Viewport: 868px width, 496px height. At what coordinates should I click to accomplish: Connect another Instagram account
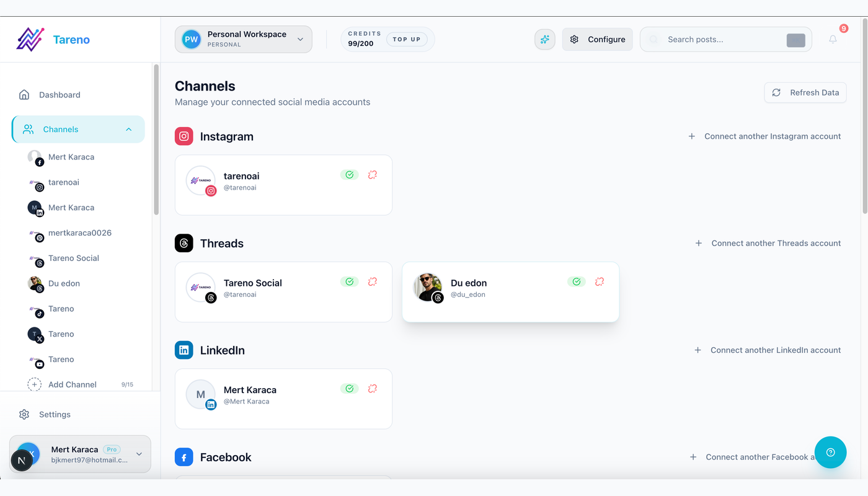pyautogui.click(x=764, y=136)
